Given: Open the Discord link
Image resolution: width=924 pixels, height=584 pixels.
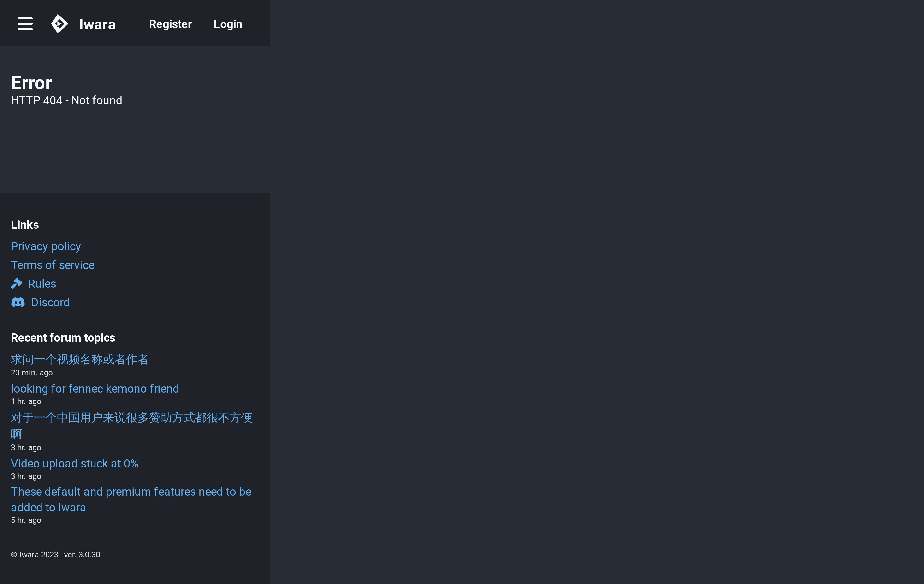Looking at the screenshot, I should click(50, 303).
